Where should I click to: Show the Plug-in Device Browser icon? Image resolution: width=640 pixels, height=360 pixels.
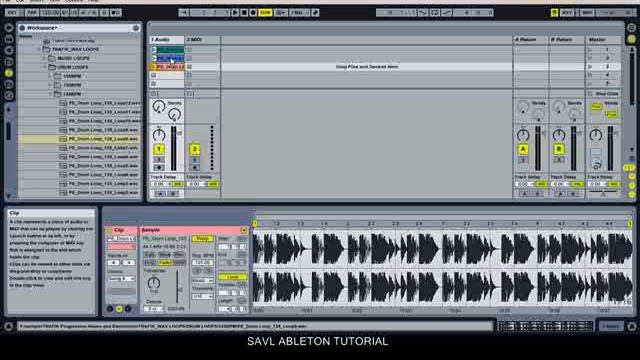(x=9, y=51)
